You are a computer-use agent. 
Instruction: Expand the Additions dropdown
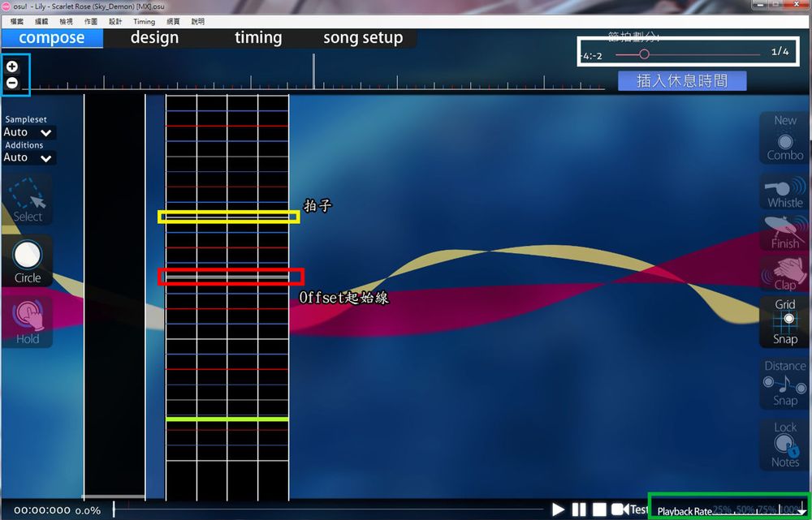(28, 157)
